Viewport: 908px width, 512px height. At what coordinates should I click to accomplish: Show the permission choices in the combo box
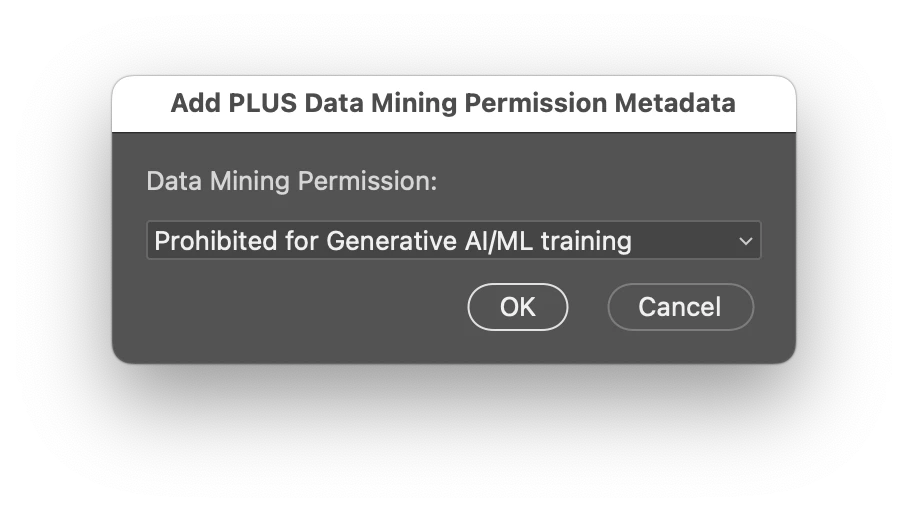click(453, 240)
